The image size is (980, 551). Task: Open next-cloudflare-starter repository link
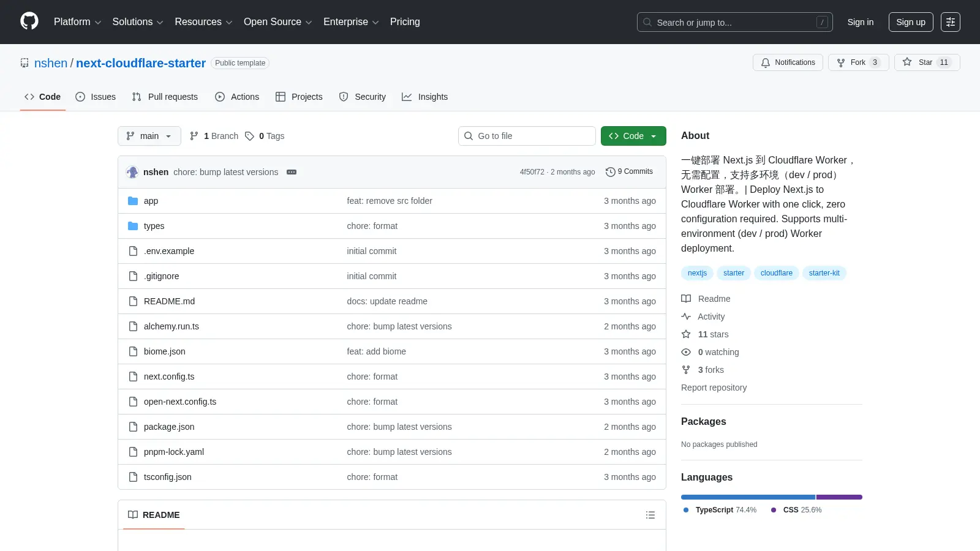(x=141, y=63)
